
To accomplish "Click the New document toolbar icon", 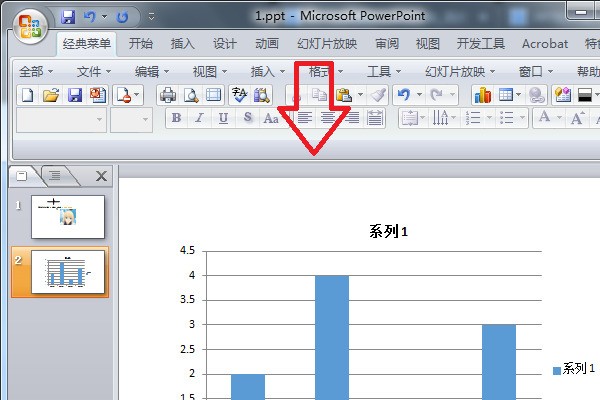I will pos(27,95).
